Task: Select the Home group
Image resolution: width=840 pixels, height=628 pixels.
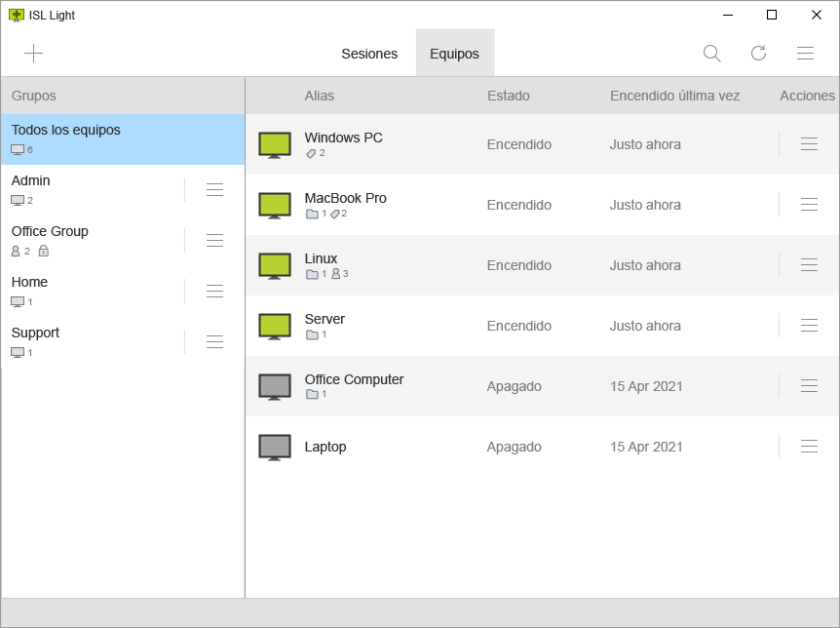Action: click(x=88, y=291)
